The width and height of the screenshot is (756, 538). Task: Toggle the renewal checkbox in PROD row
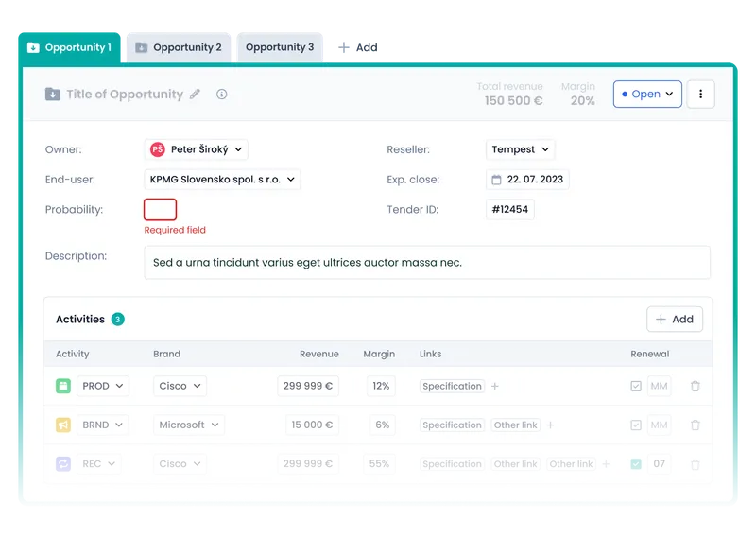636,386
